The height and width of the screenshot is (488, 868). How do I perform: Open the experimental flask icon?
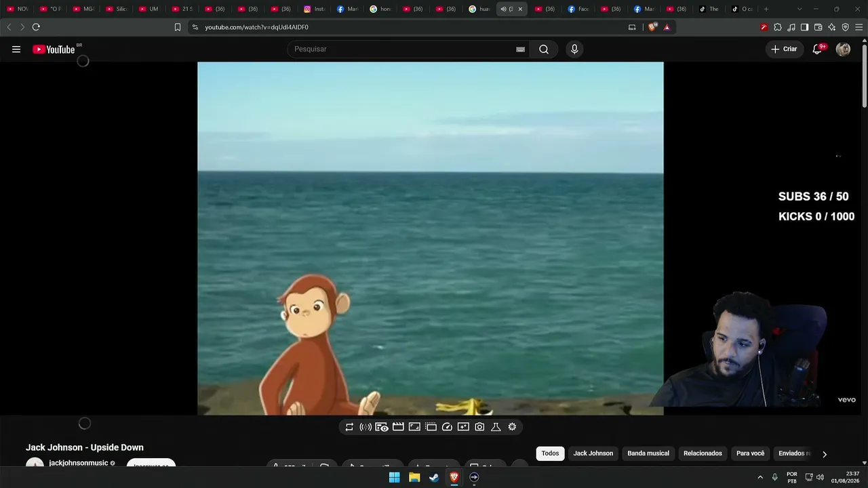click(496, 427)
